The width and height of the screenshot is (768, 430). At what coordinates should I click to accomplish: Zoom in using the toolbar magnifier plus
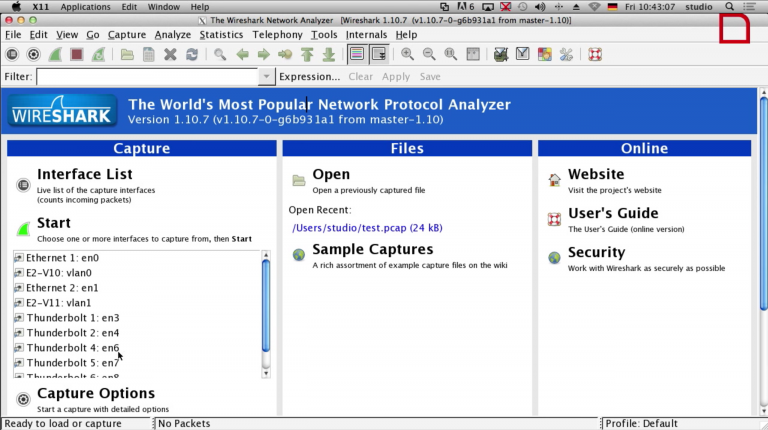(407, 54)
